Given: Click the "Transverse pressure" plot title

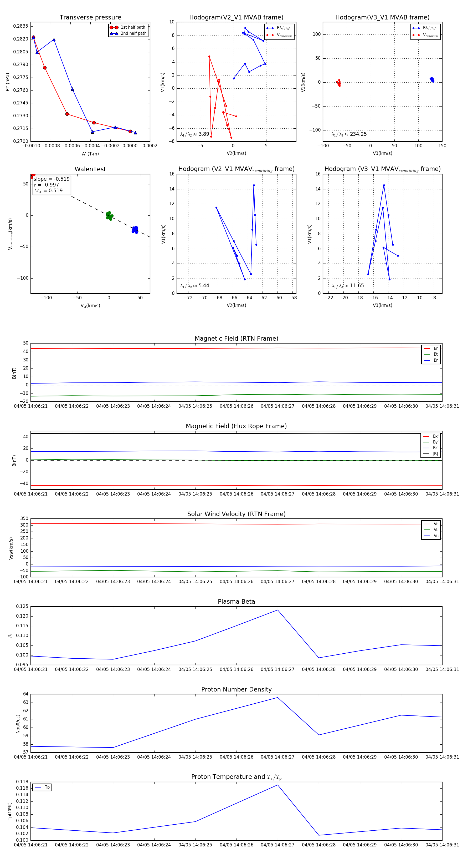Looking at the screenshot, I should (x=90, y=18).
